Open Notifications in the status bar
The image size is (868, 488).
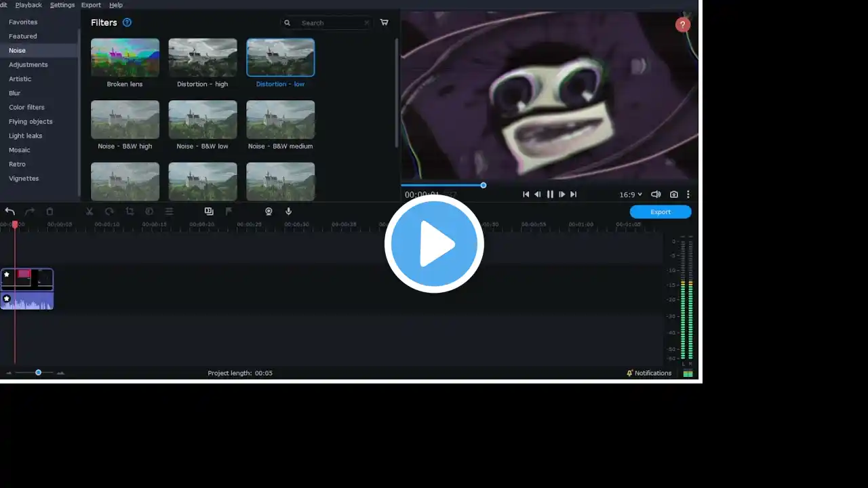(x=649, y=373)
